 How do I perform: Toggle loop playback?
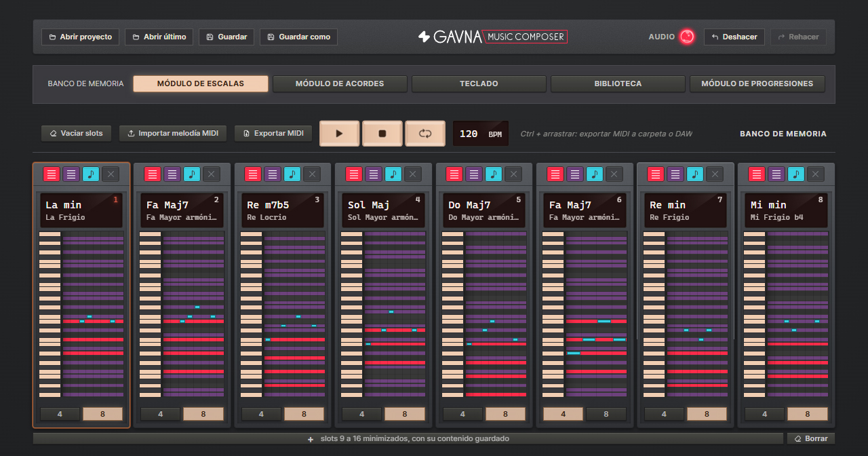[x=425, y=134]
